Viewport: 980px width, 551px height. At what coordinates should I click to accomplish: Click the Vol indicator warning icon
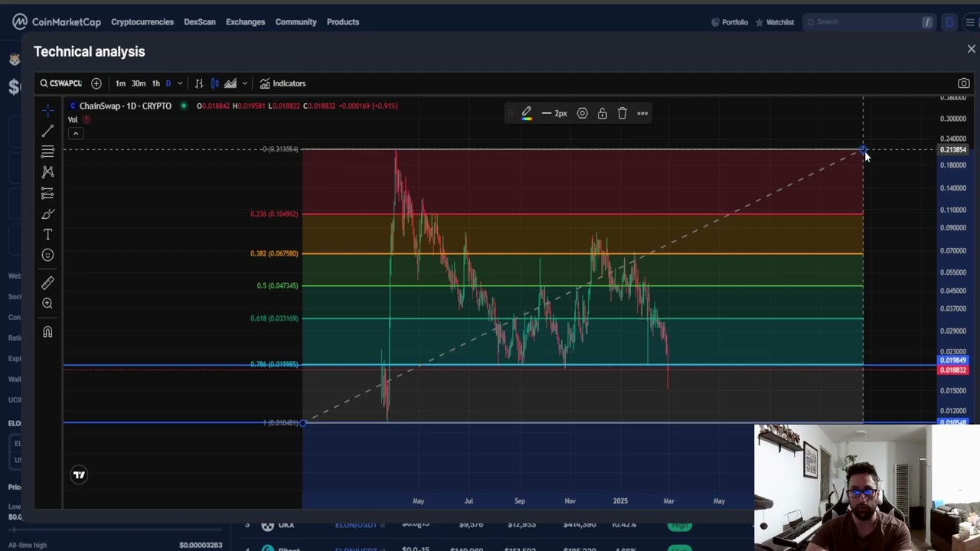pyautogui.click(x=87, y=119)
